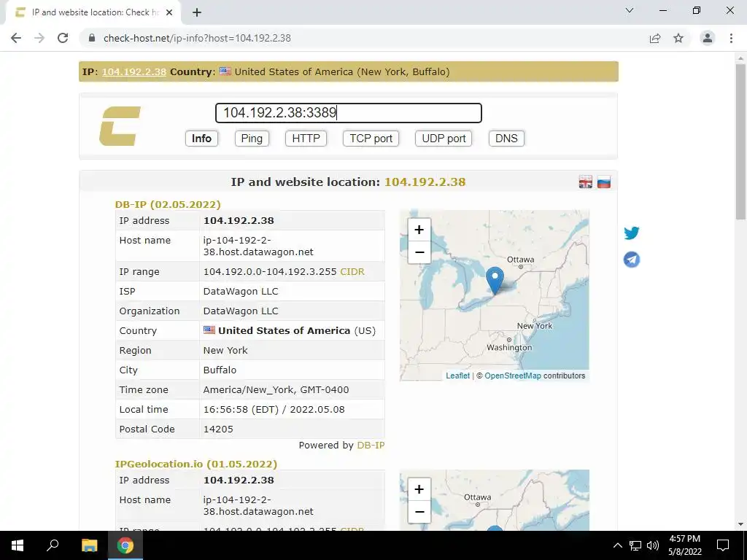The image size is (747, 560).
Task: Zoom out on the DB-IP map
Action: [419, 252]
